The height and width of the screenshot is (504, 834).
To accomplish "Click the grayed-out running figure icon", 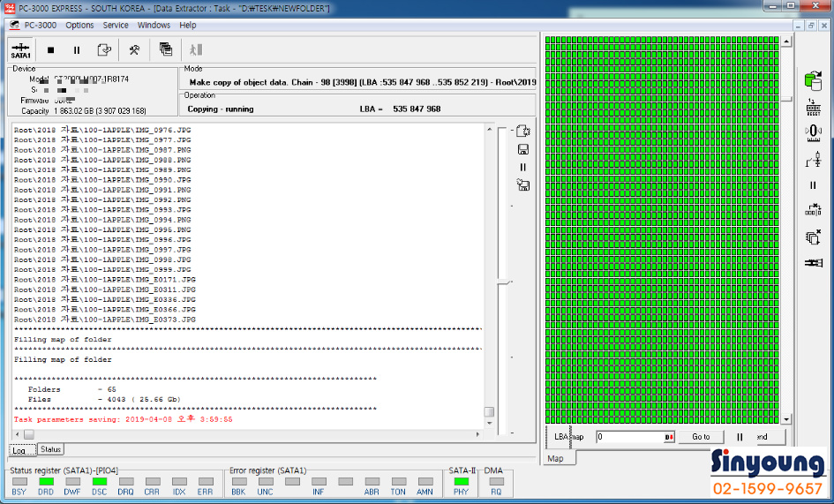I will pyautogui.click(x=196, y=49).
